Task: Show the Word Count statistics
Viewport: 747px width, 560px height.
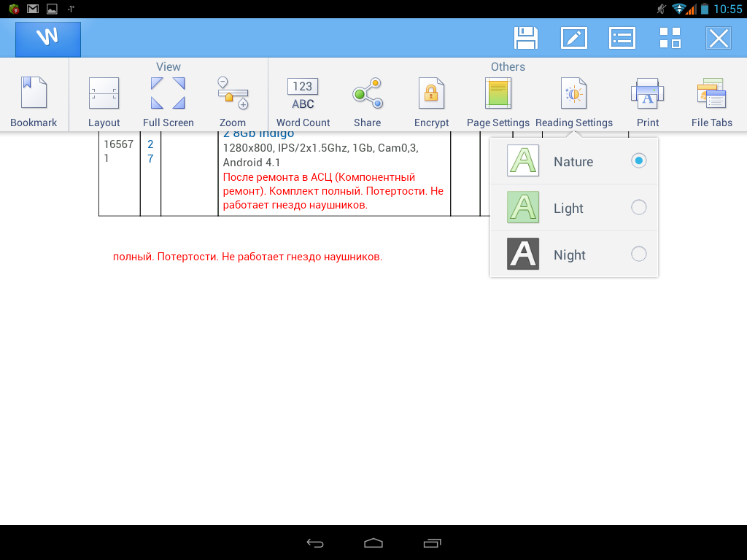Action: [303, 101]
